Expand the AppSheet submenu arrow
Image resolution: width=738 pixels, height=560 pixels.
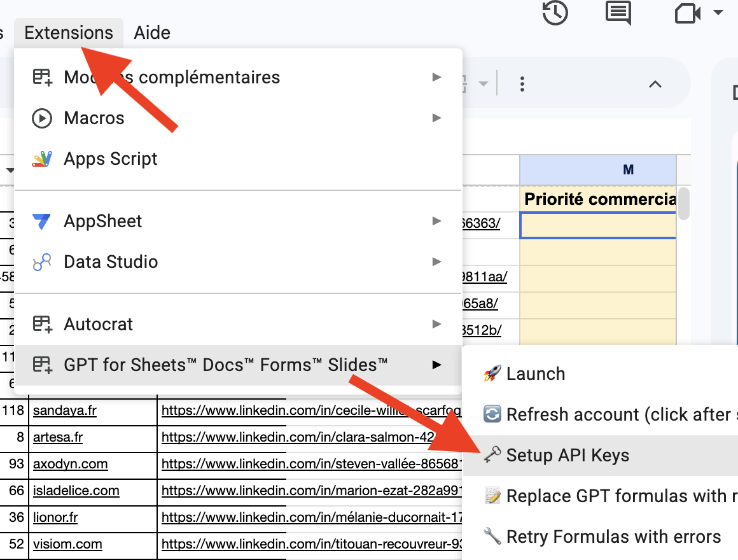point(437,221)
